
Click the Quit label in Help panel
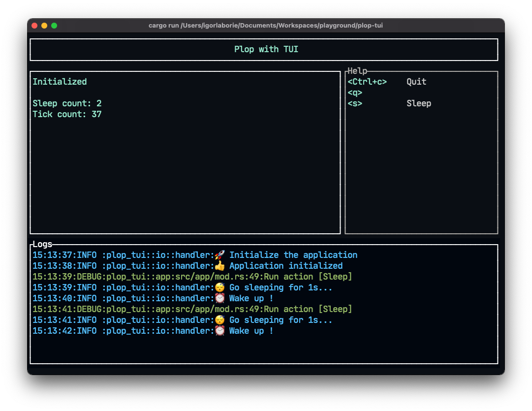click(x=416, y=82)
